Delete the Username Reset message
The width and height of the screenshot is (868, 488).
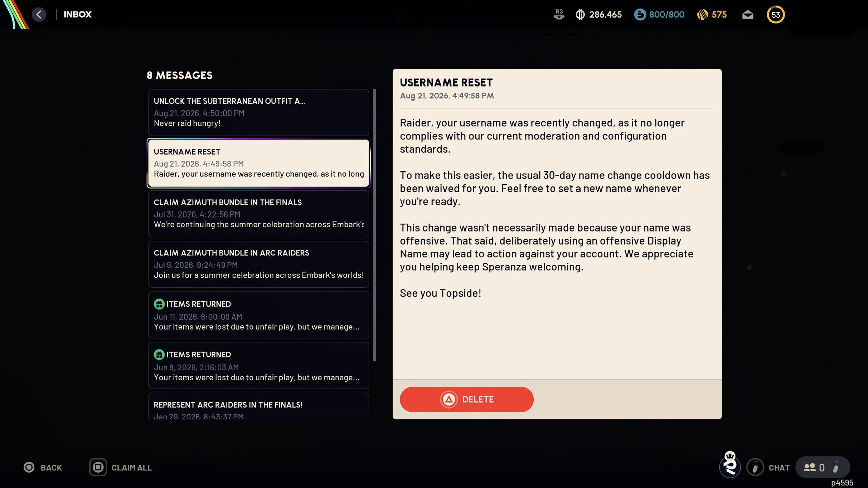pyautogui.click(x=466, y=399)
